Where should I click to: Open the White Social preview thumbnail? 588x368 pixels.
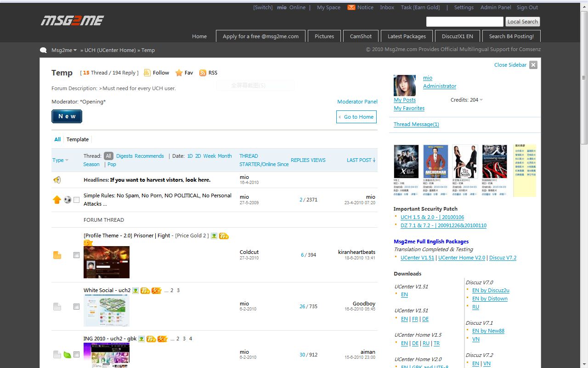coord(107,310)
